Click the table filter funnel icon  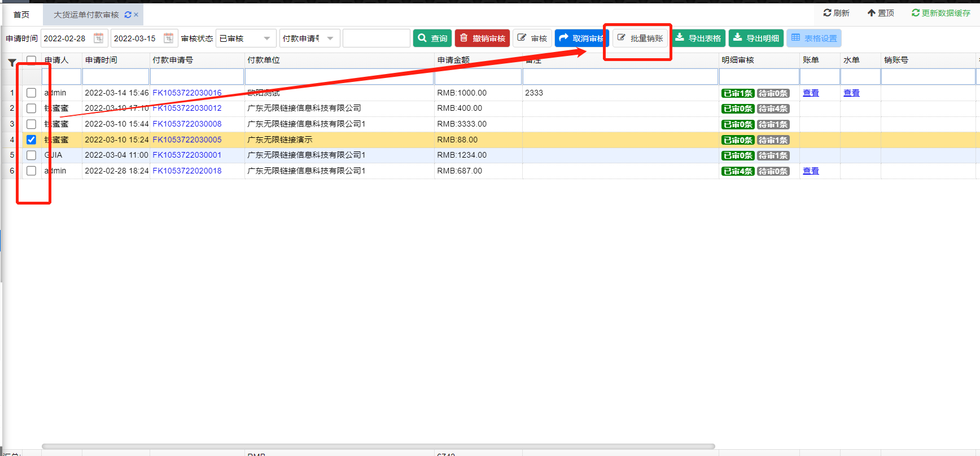[x=12, y=63]
